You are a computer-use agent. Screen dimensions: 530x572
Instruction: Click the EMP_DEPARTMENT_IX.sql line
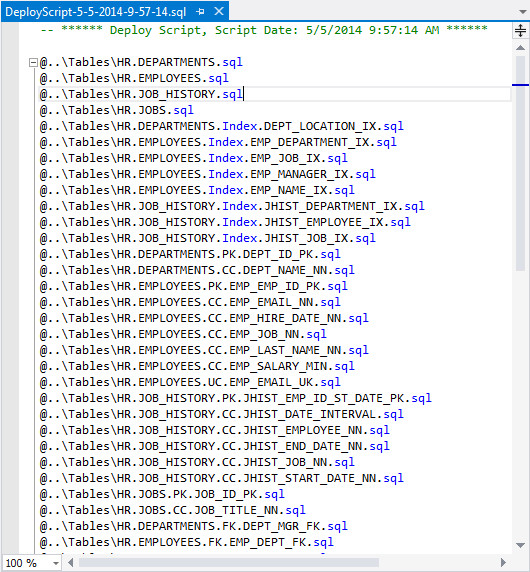click(x=218, y=143)
